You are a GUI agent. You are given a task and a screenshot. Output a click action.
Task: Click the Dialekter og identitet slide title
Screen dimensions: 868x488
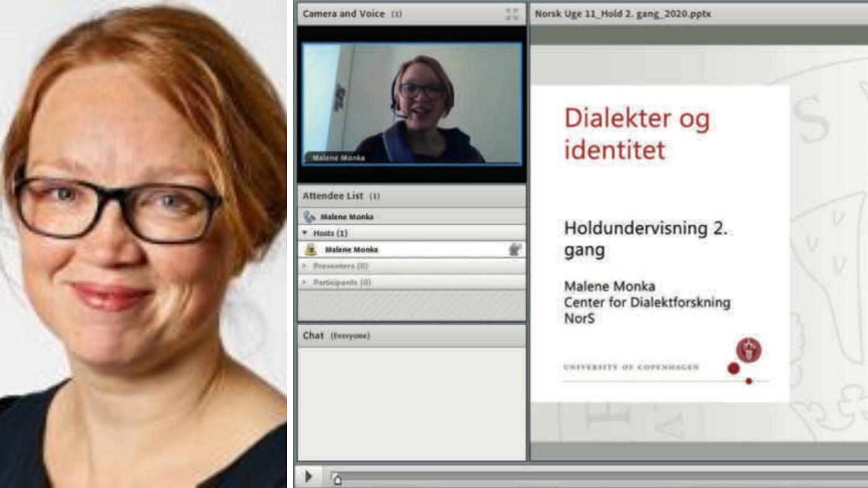636,134
